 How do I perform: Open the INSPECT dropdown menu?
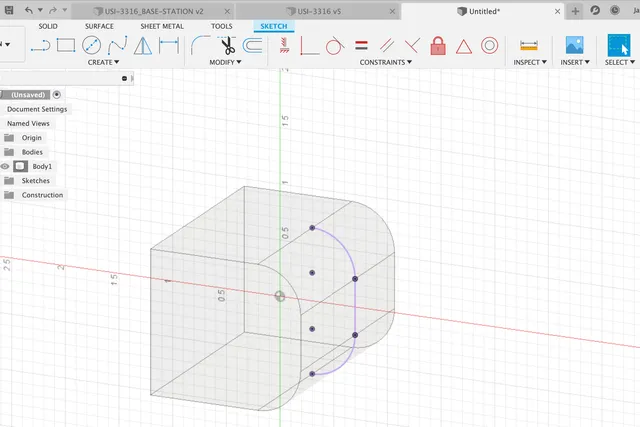(530, 62)
